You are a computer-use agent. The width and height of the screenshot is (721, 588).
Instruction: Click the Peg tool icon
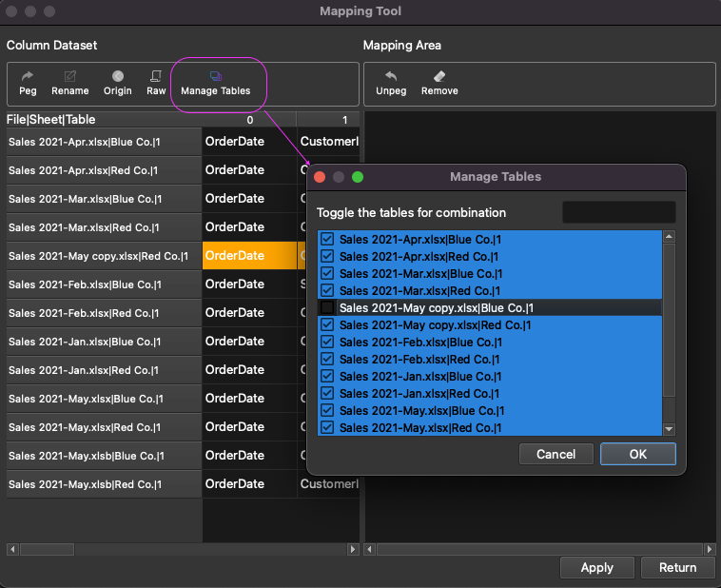28,84
